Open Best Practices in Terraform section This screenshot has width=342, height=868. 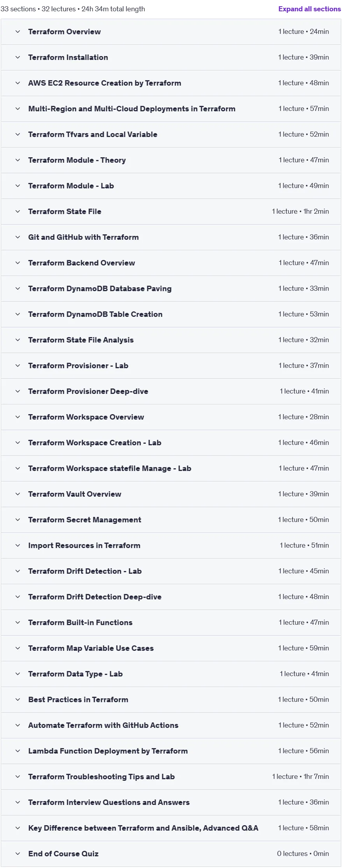point(171,699)
